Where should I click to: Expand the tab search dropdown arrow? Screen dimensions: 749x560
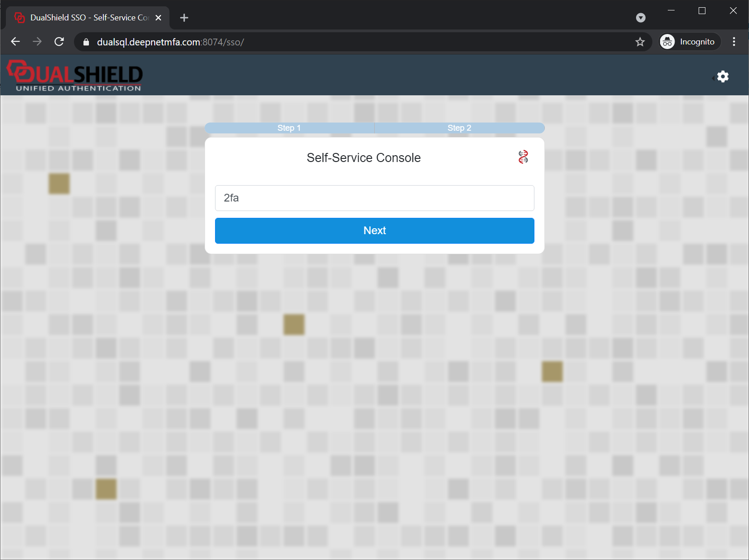point(641,18)
